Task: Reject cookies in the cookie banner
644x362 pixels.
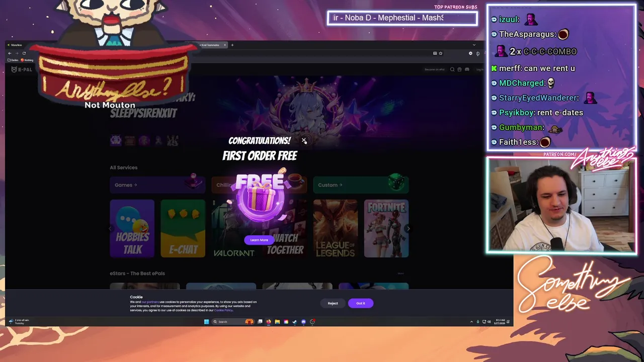Action: click(333, 303)
